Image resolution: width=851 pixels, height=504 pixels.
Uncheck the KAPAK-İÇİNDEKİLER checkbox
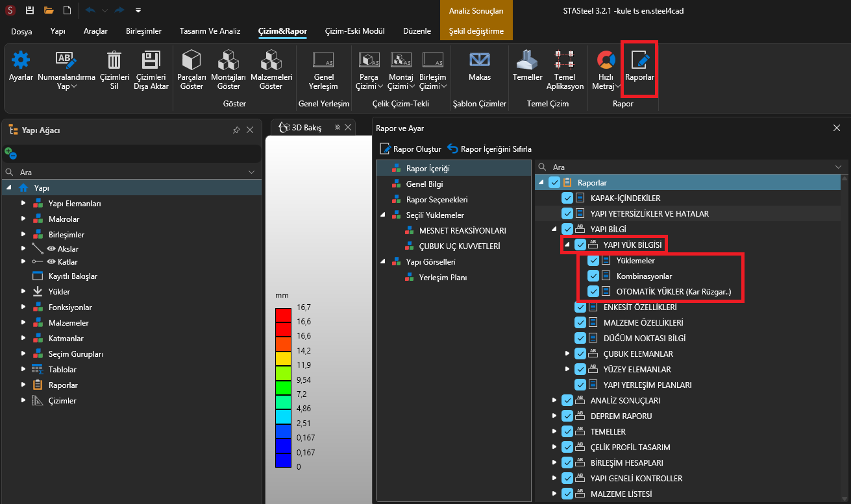pos(567,198)
